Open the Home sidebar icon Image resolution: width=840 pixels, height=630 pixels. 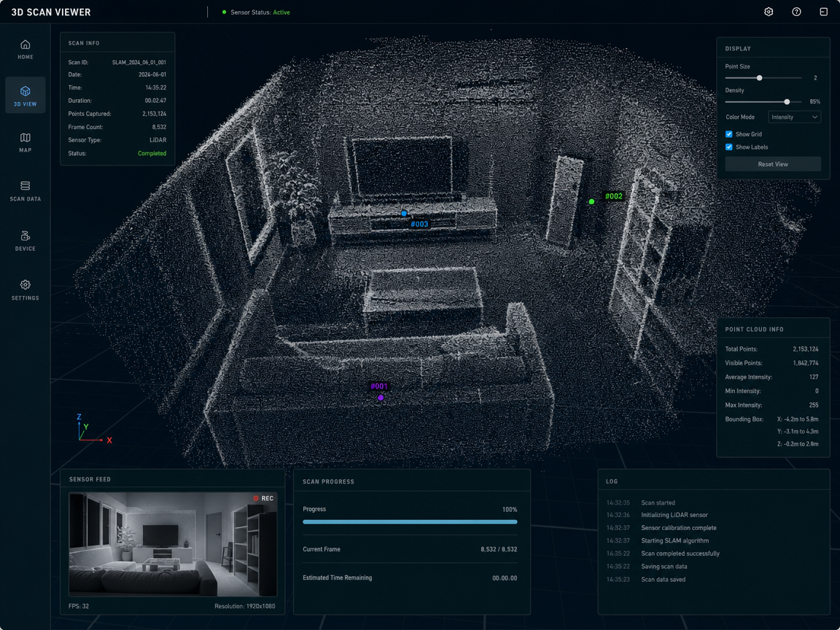tap(26, 44)
